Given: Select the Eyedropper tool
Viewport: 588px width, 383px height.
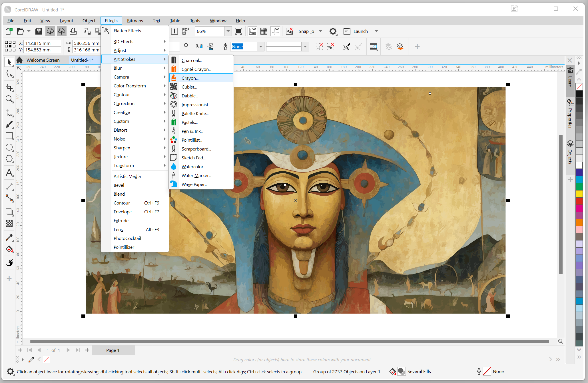Looking at the screenshot, I should click(9, 238).
